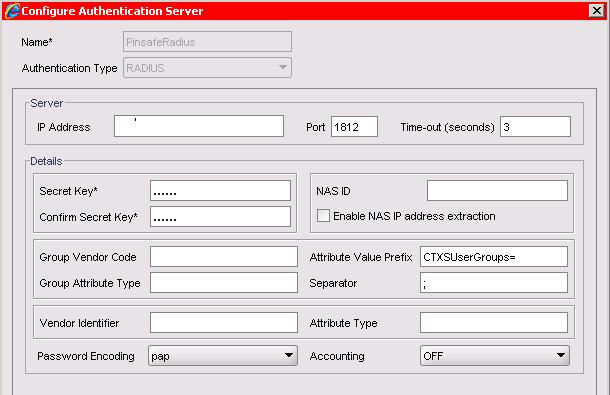
Task: Focus the IP Address input field
Action: coord(199,126)
